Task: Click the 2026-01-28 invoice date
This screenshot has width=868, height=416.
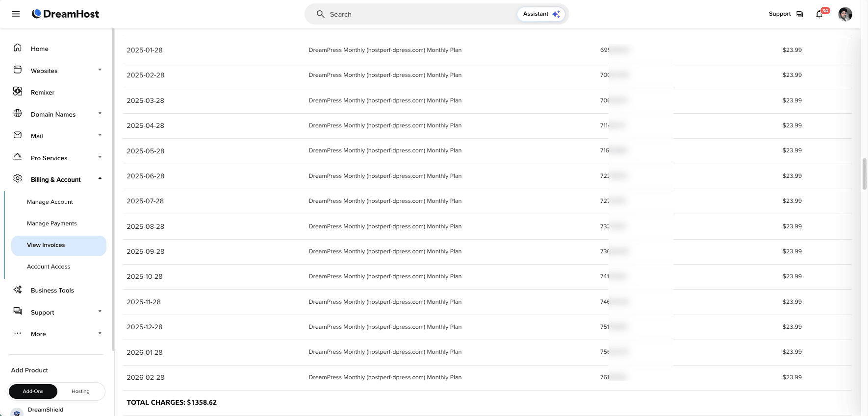Action: pos(145,352)
